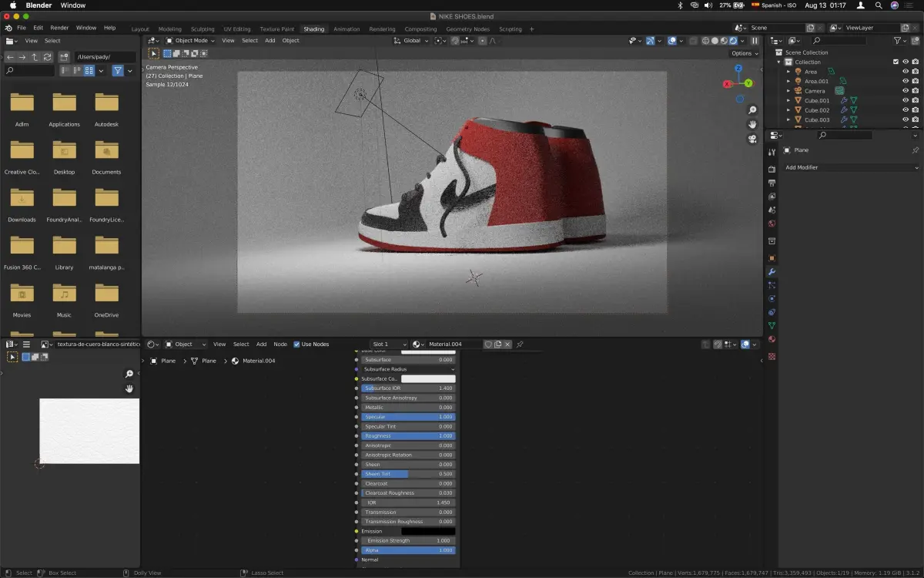This screenshot has height=578, width=924.
Task: Switch to the UV Editing workspace tab
Action: click(237, 29)
